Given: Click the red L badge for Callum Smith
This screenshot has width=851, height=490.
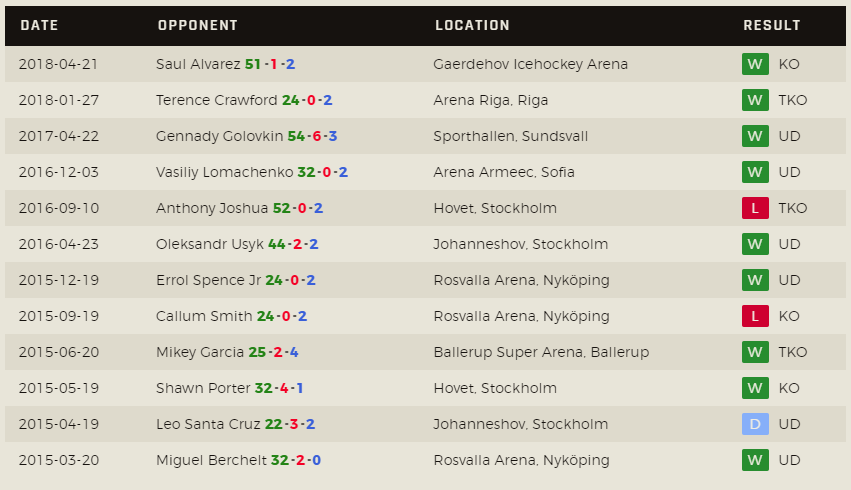Looking at the screenshot, I should tap(755, 316).
